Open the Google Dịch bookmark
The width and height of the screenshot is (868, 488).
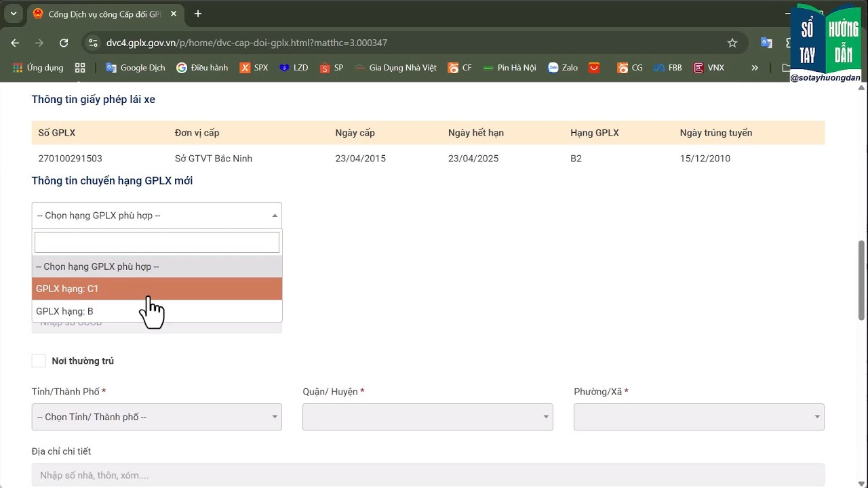click(136, 68)
